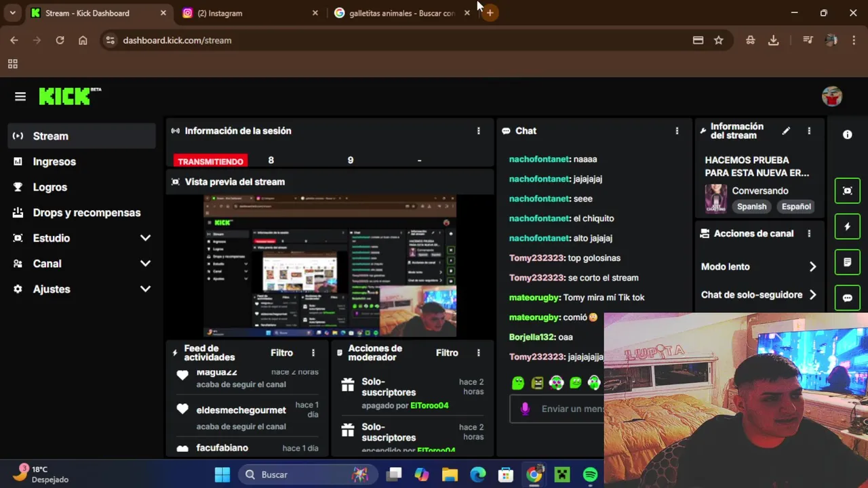Viewport: 868px width, 488px height.
Task: View site information icon in address bar
Action: pyautogui.click(x=111, y=40)
